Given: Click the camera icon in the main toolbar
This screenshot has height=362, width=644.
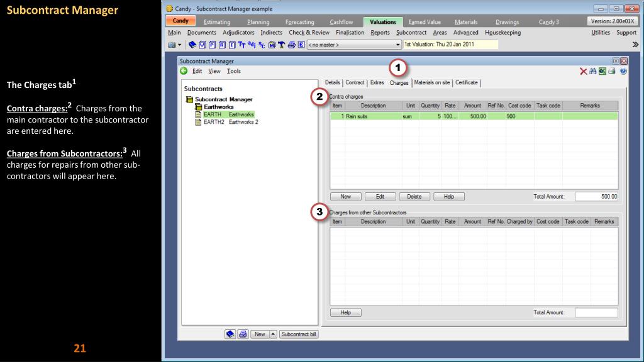Looking at the screenshot, I should coord(172,45).
